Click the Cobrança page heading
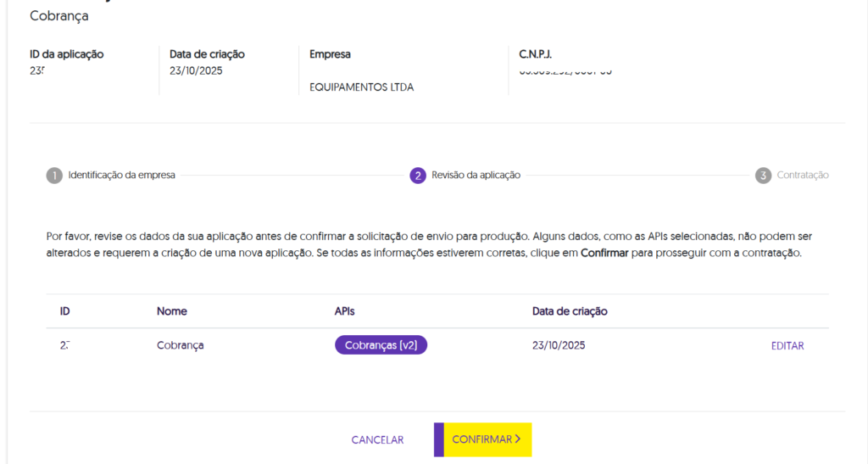This screenshot has height=464, width=868. coord(58,16)
